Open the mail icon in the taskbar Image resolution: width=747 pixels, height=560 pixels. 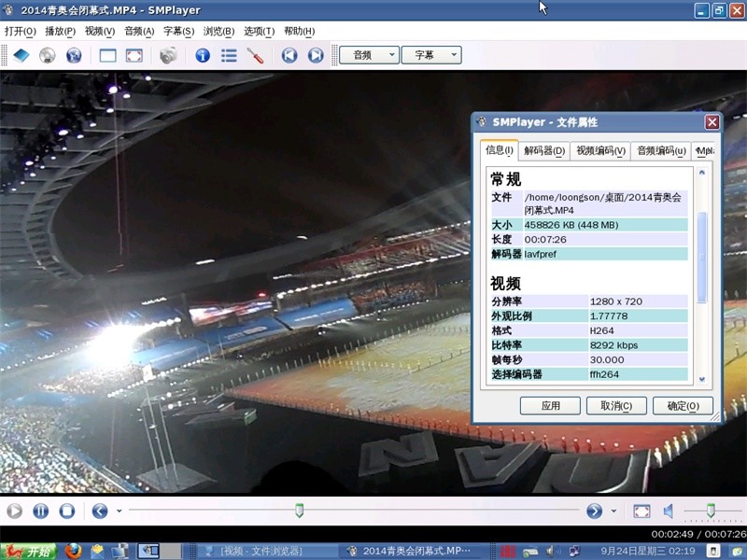point(97,552)
